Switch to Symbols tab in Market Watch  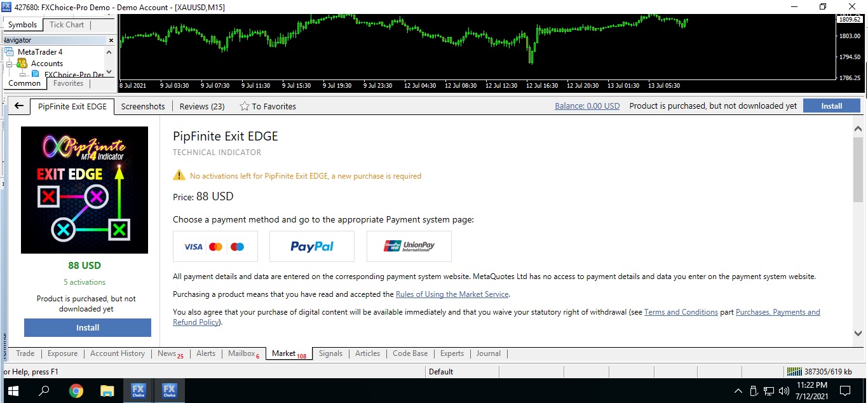click(22, 25)
